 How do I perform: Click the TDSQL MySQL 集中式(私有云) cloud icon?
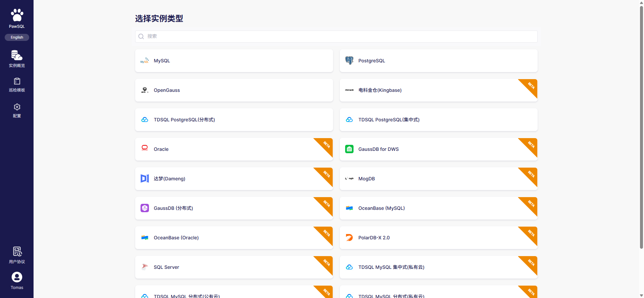click(x=349, y=267)
